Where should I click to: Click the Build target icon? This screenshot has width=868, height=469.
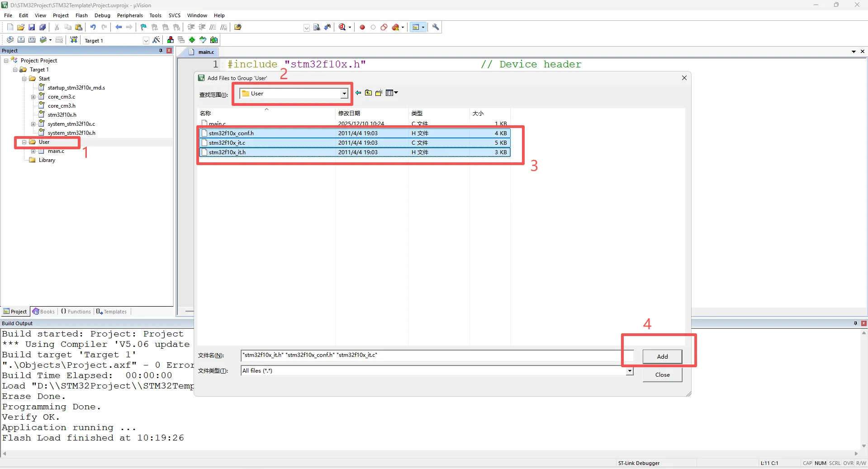coord(21,40)
